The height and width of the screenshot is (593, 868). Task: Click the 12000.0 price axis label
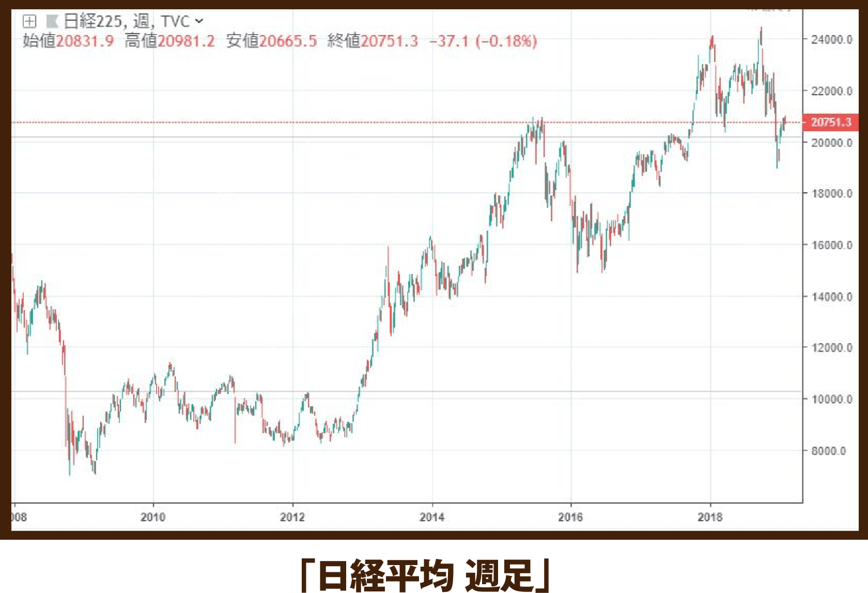tap(831, 347)
